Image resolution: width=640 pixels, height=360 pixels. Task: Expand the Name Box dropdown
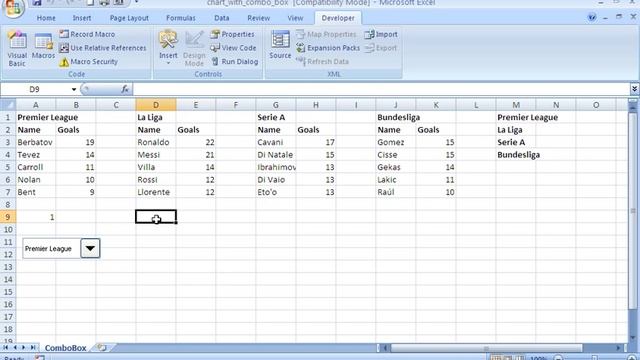pos(74,89)
